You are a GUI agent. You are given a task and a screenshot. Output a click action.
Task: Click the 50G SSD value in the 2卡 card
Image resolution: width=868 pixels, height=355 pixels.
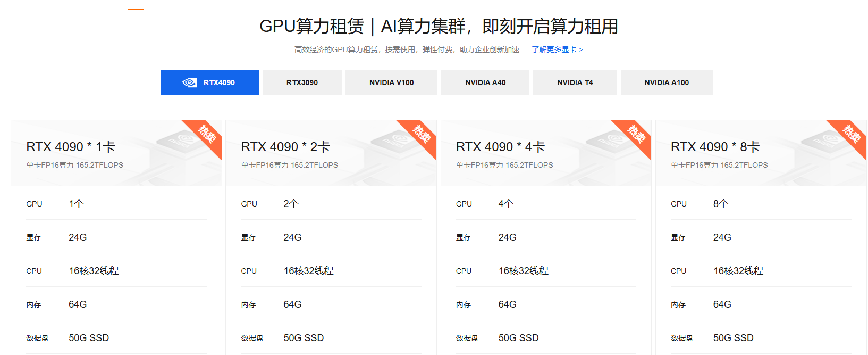tap(304, 338)
